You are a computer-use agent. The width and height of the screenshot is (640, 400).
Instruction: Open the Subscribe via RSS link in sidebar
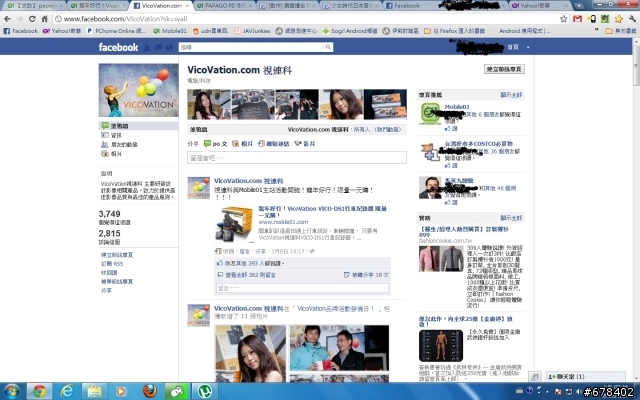[x=112, y=264]
